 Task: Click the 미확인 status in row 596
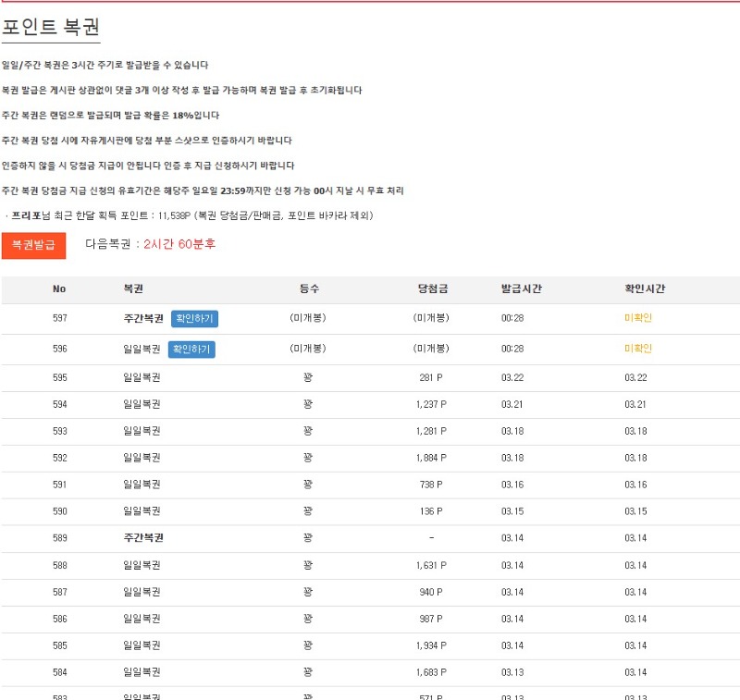(x=638, y=349)
